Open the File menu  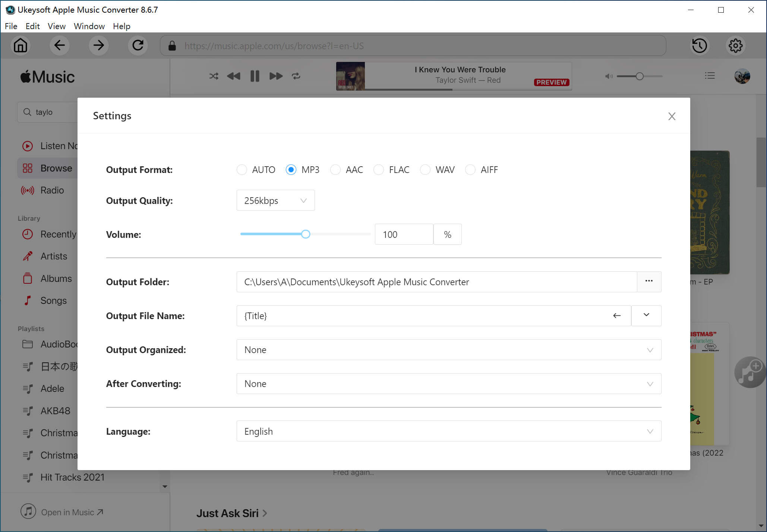click(x=10, y=26)
